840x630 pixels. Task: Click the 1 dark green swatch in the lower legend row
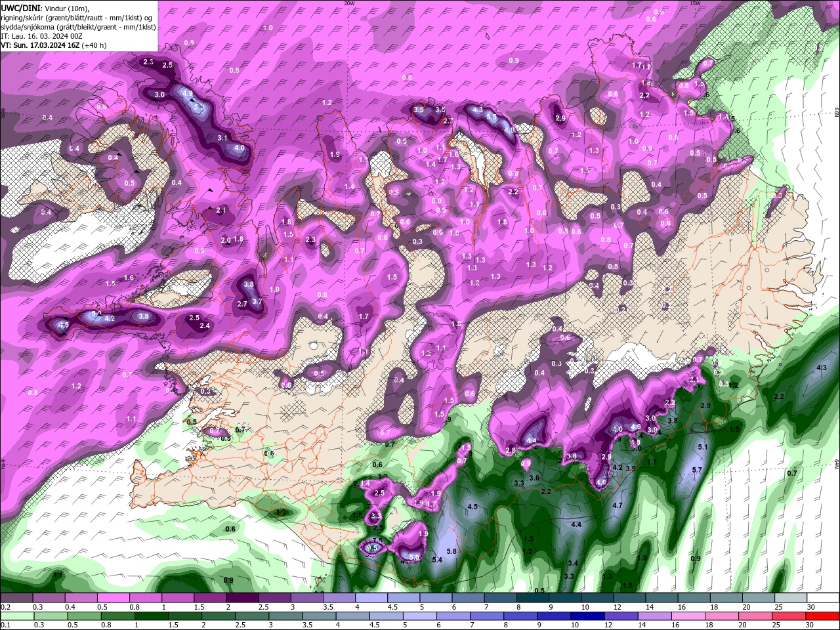coord(151,616)
